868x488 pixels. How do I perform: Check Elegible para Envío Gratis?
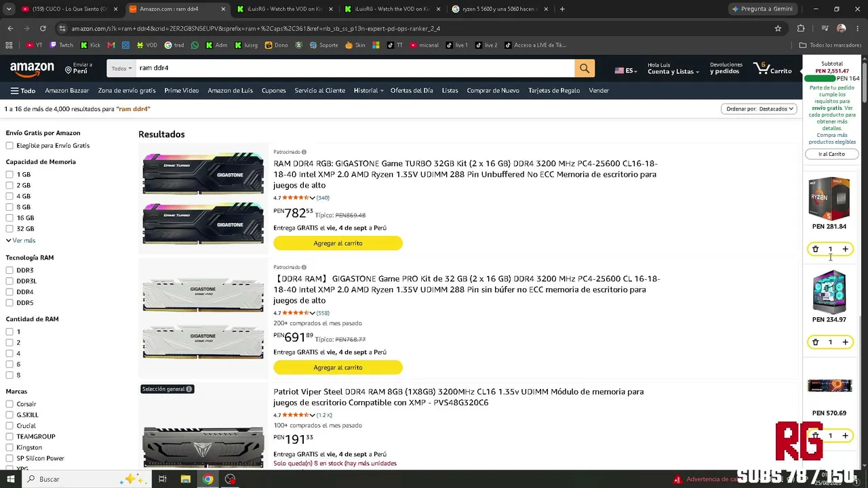pos(9,146)
